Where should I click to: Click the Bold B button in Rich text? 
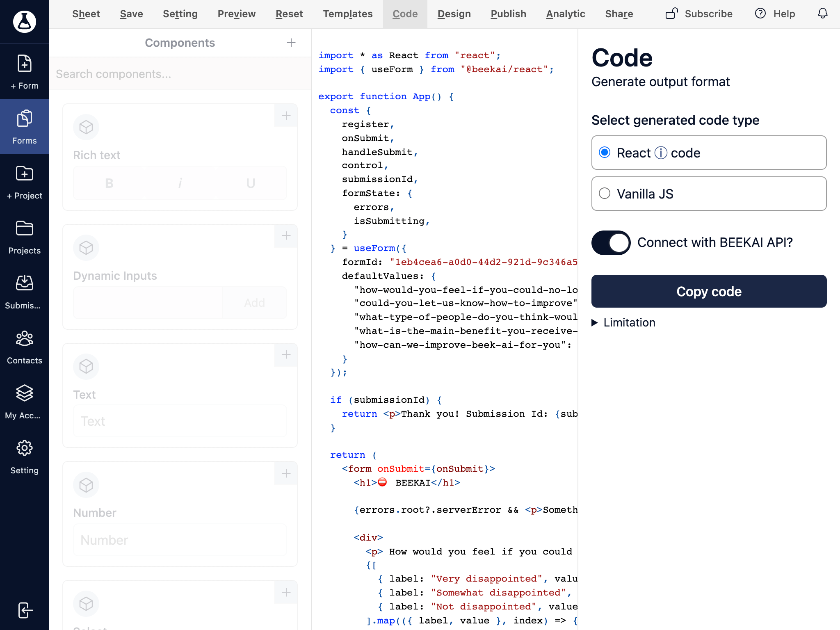pyautogui.click(x=109, y=183)
